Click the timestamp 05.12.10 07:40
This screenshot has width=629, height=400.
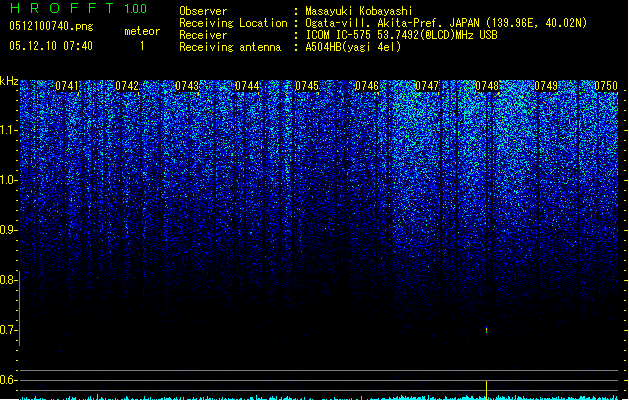tap(51, 46)
